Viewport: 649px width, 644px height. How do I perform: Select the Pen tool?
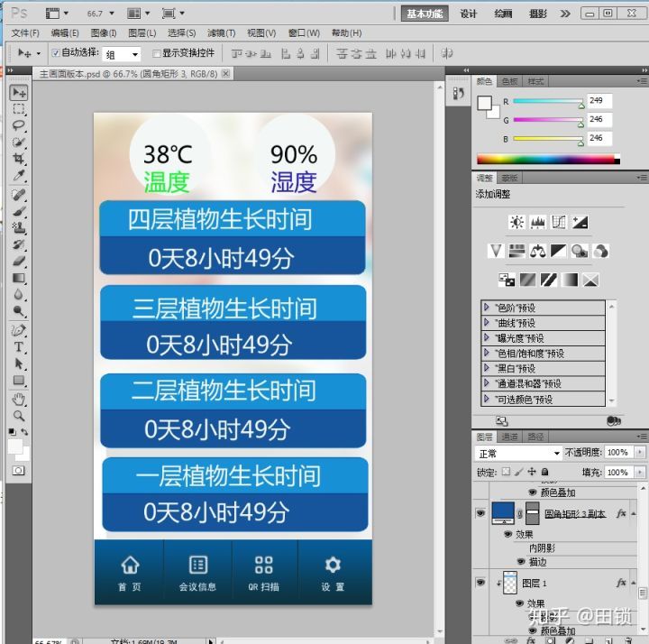click(19, 330)
